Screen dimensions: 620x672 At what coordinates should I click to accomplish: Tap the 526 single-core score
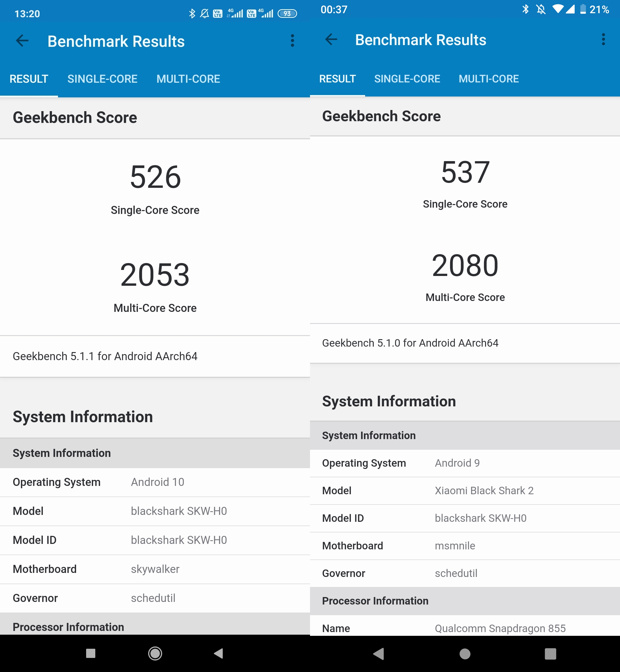point(155,177)
